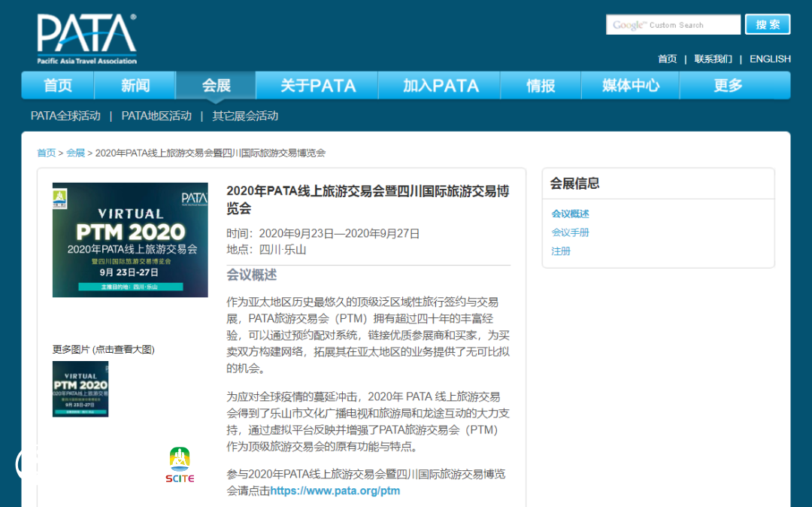Open the https://www.pata.org/ptm link
Viewport: 812px width, 507px height.
pos(335,490)
